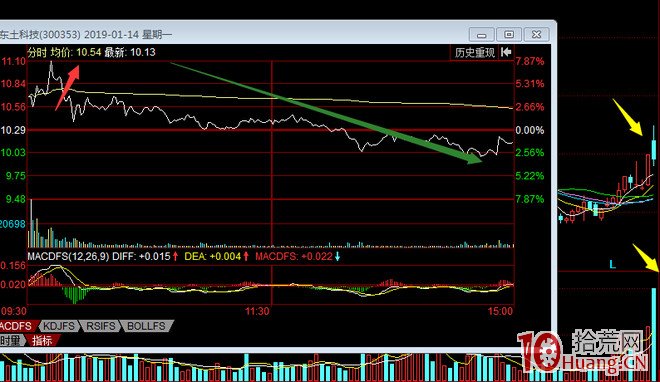This screenshot has height=382, width=660.
Task: Click the 均价: 10.54 label
Action: tap(76, 53)
